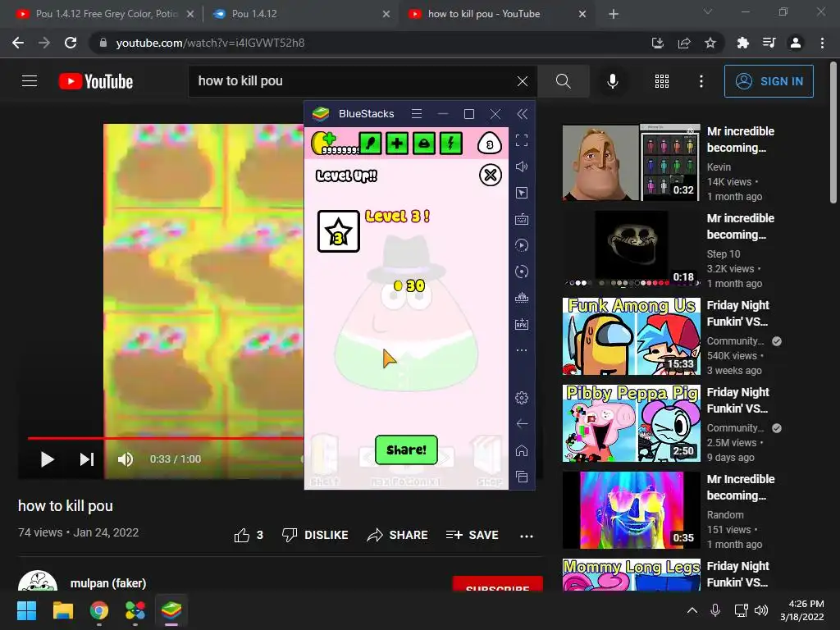The width and height of the screenshot is (840, 630).
Task: Close the Pou Level Up dialog
Action: point(491,176)
